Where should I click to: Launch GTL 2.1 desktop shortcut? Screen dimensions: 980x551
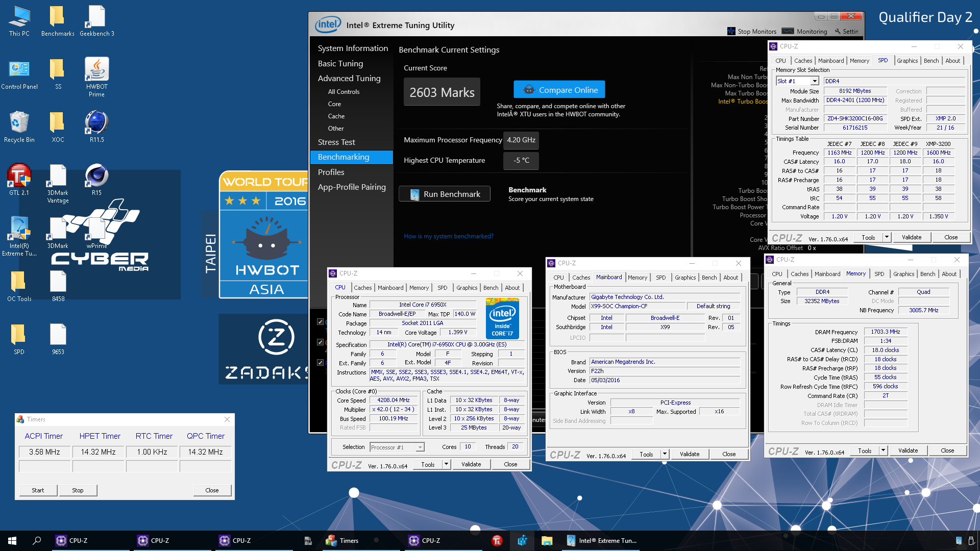pos(19,180)
